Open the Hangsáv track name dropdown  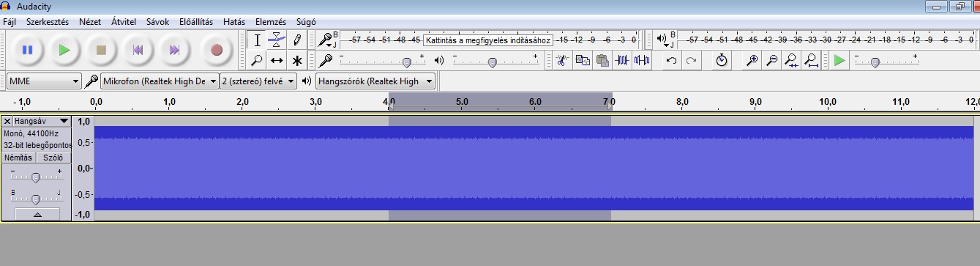tap(41, 121)
